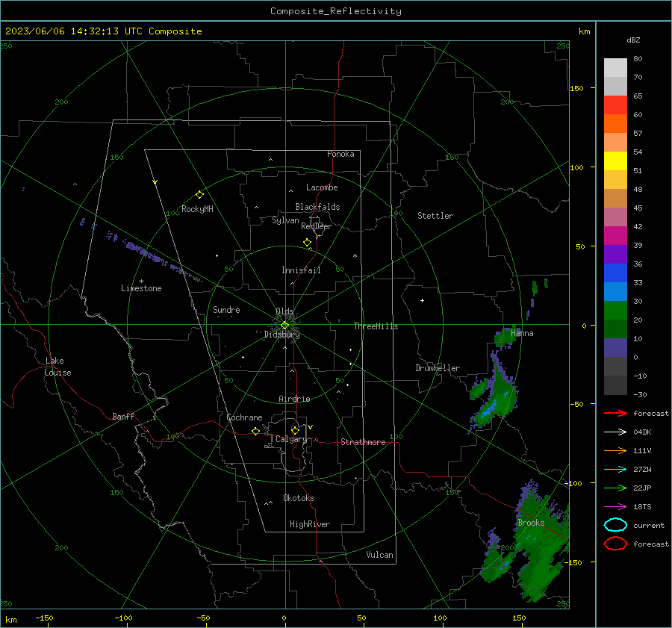Click the Blackfalds city label
672x628 pixels.
tap(317, 207)
